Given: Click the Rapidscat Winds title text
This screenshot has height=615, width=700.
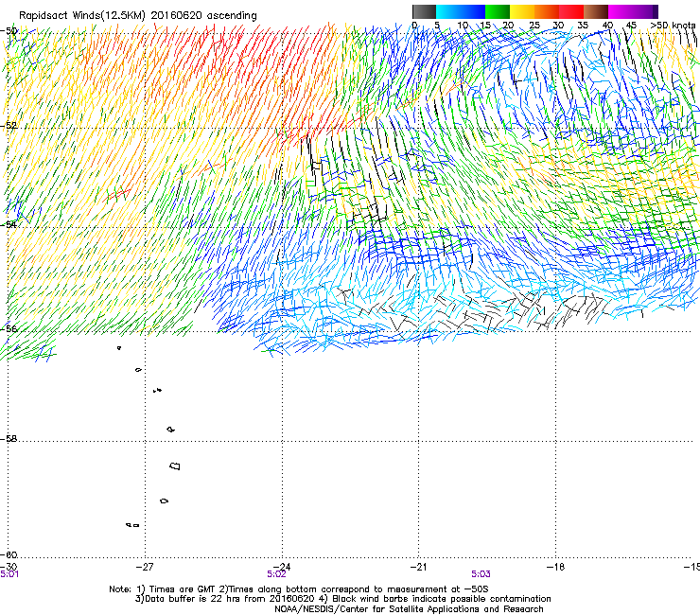Looking at the screenshot, I should (x=137, y=16).
